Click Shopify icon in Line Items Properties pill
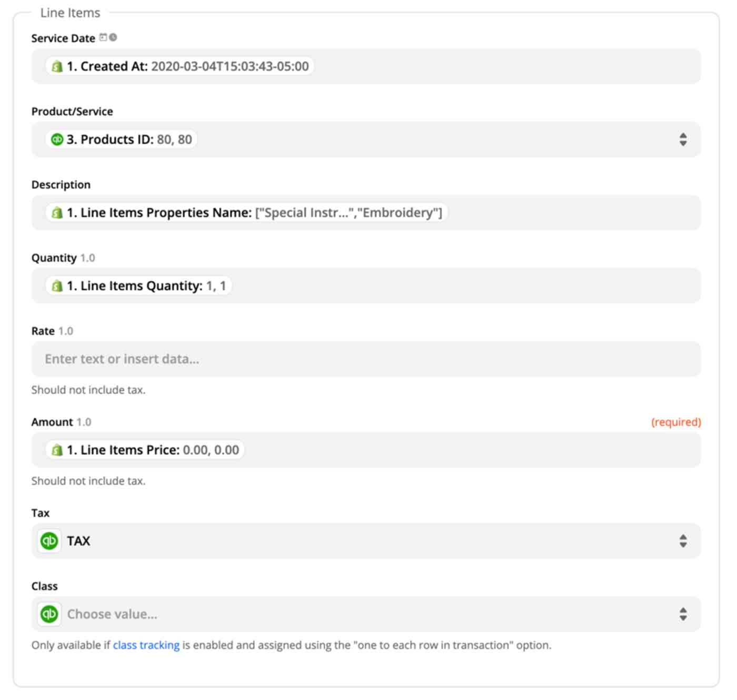Screen dimensions: 737x700 point(57,213)
